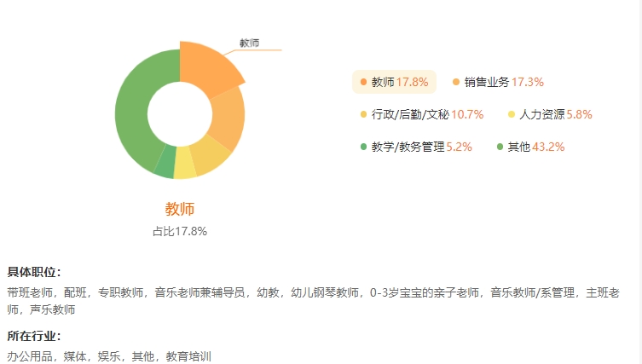
Task: Click the 占比17.8% text under the chart
Action: [x=180, y=231]
